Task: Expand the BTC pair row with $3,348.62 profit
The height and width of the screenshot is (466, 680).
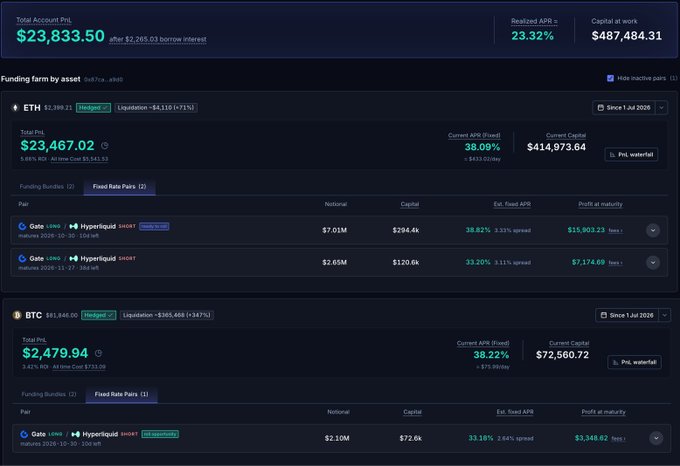Action: tap(656, 438)
